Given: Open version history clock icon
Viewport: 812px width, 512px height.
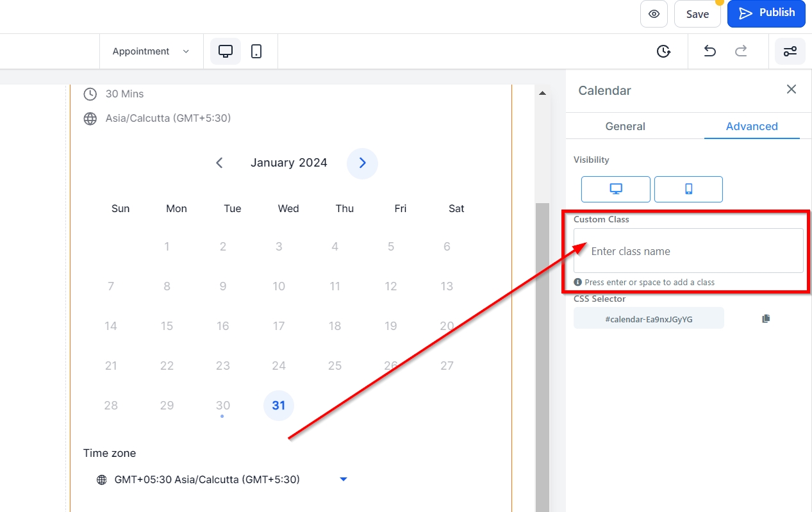Looking at the screenshot, I should [664, 51].
